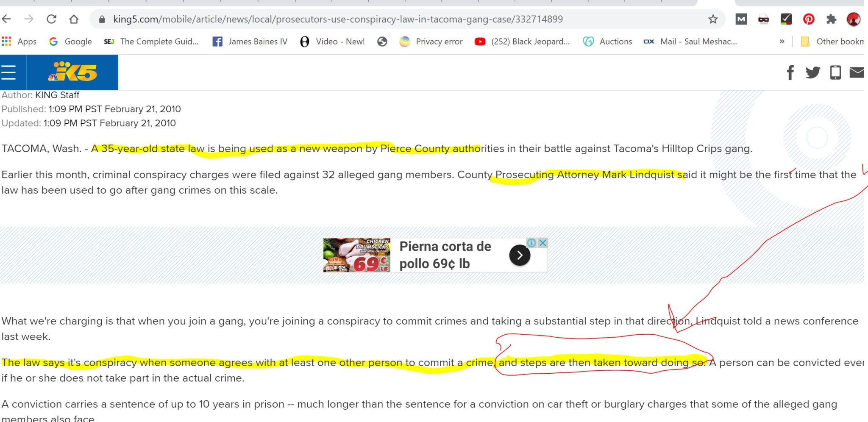
Task: Open the hamburger navigation menu
Action: [8, 72]
